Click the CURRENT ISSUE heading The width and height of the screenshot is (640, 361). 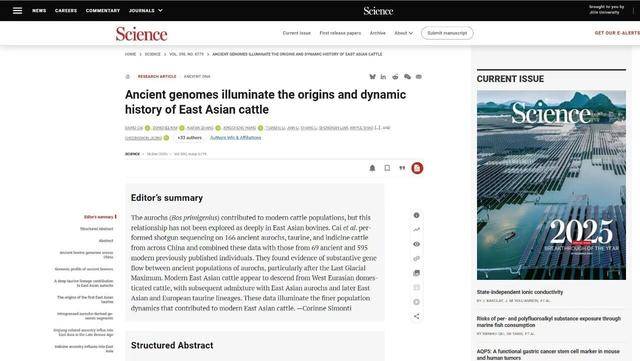click(x=510, y=79)
